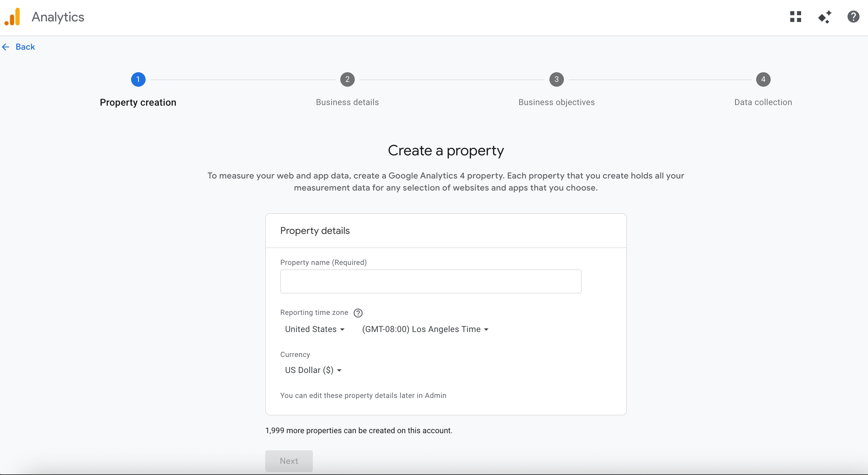This screenshot has width=868, height=475.
Task: Click the help question mark icon
Action: click(x=853, y=17)
